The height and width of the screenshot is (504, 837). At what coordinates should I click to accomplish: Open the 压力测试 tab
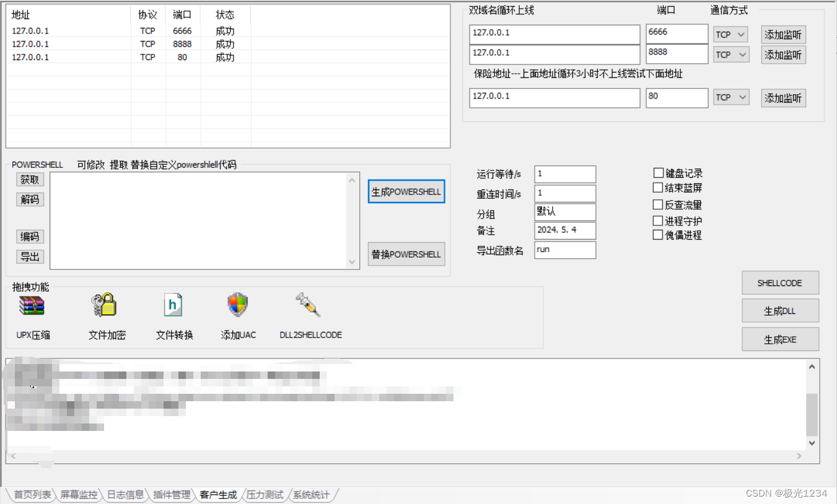tap(265, 495)
